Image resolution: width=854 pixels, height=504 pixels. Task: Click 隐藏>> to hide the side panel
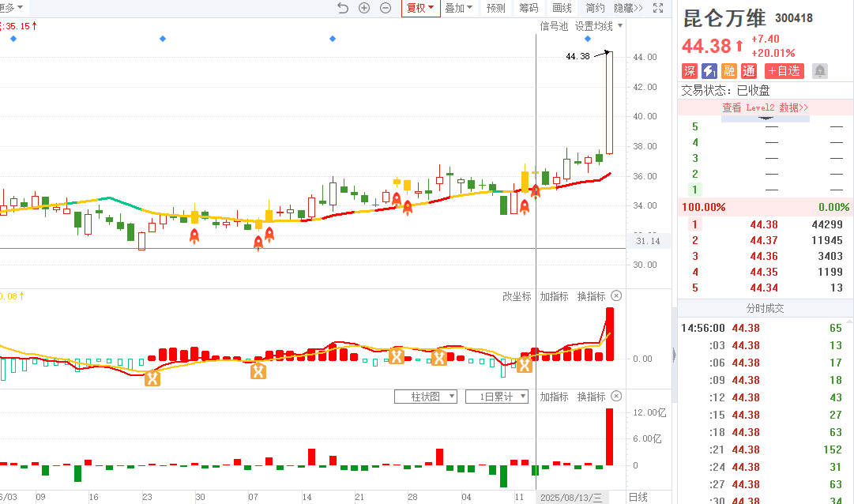(x=628, y=8)
